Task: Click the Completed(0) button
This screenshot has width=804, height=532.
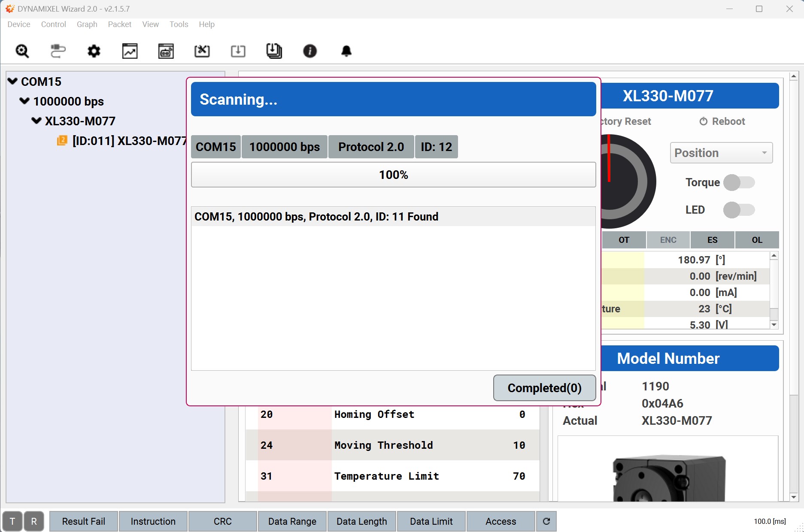Action: (544, 388)
